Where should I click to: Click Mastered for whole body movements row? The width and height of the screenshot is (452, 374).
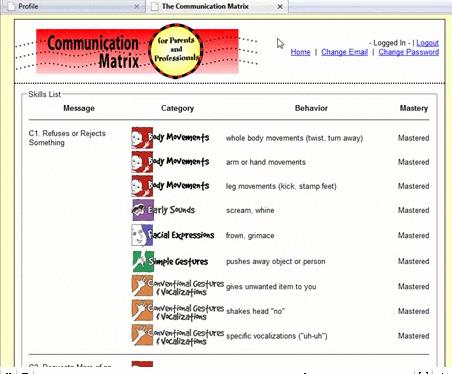pyautogui.click(x=413, y=138)
